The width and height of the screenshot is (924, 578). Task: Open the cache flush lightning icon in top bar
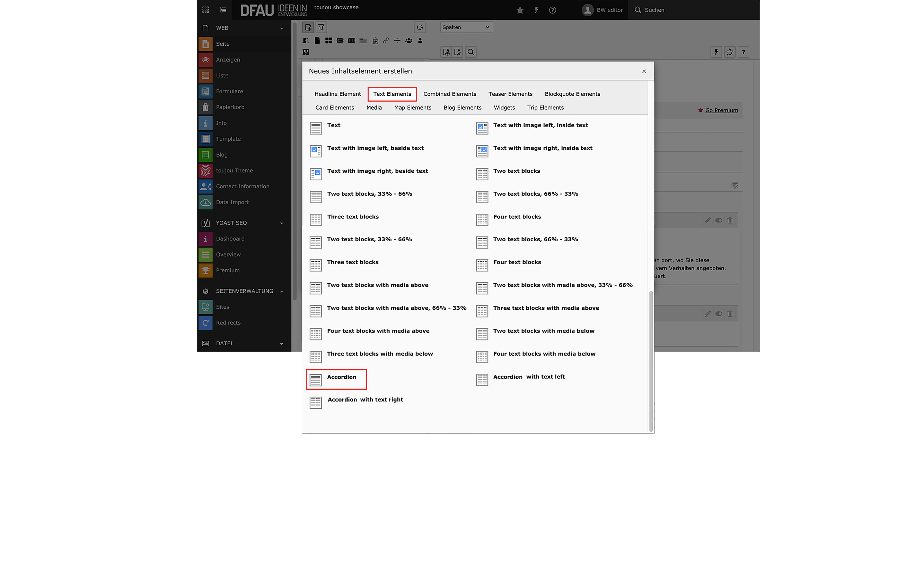coord(536,10)
